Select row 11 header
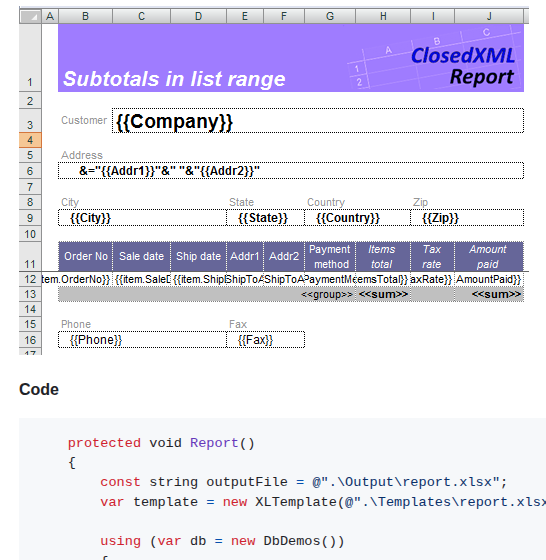This screenshot has height=560, width=546. coord(30,256)
